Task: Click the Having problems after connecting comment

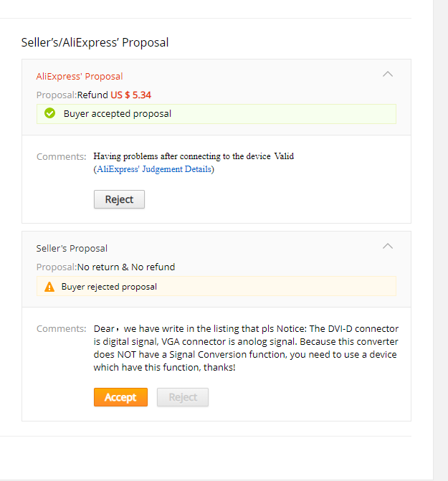Action: click(194, 156)
